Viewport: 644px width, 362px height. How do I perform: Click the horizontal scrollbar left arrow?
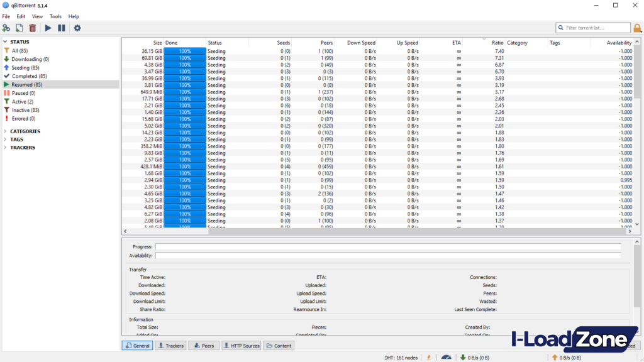click(125, 231)
